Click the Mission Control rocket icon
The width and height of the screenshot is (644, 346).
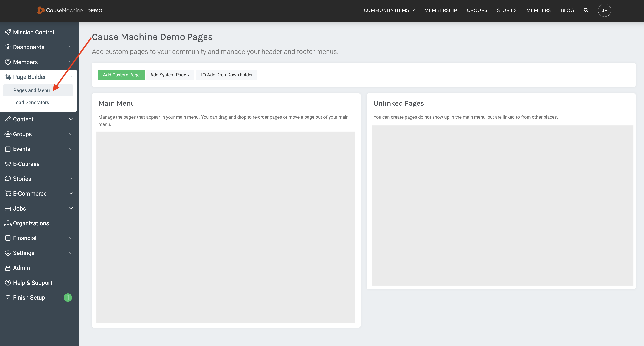pos(8,32)
